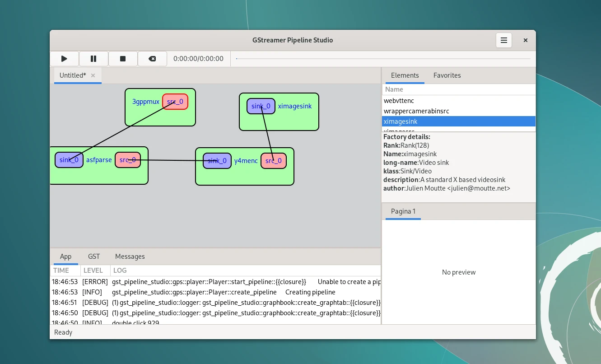Image resolution: width=601 pixels, height=364 pixels.
Task: Open the hamburger main menu
Action: [x=504, y=40]
